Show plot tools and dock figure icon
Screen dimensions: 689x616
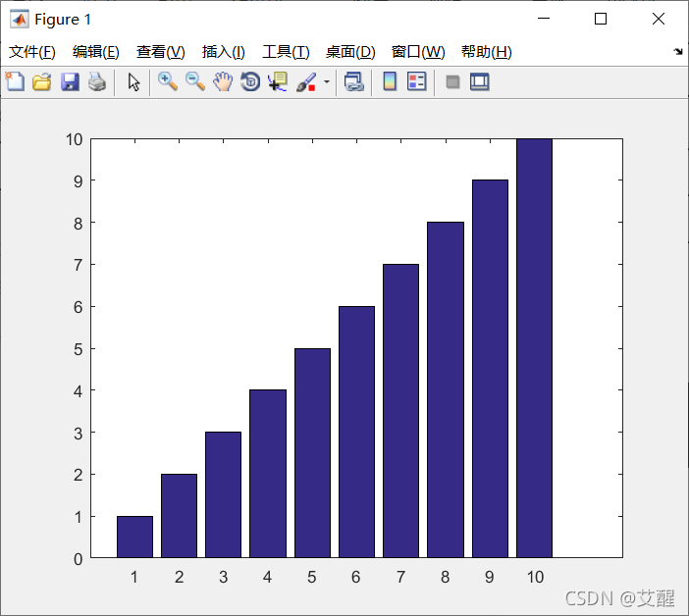click(x=479, y=82)
